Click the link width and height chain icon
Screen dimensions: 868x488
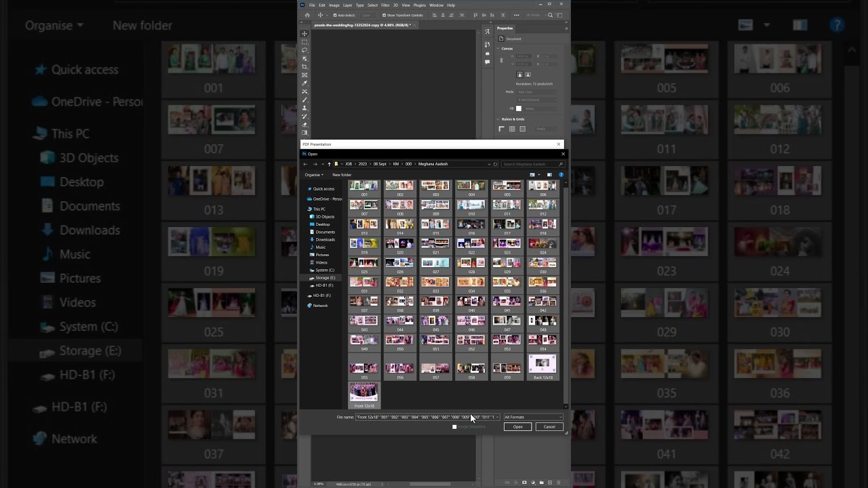502,60
